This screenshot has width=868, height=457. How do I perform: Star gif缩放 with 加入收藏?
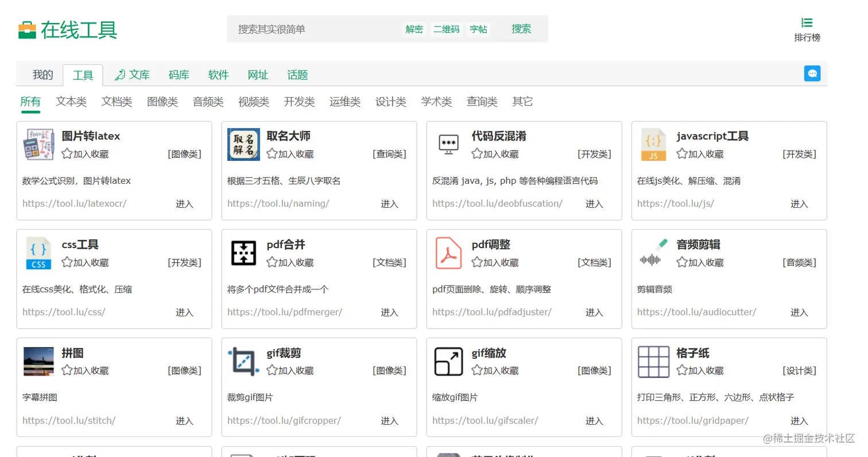(x=495, y=370)
